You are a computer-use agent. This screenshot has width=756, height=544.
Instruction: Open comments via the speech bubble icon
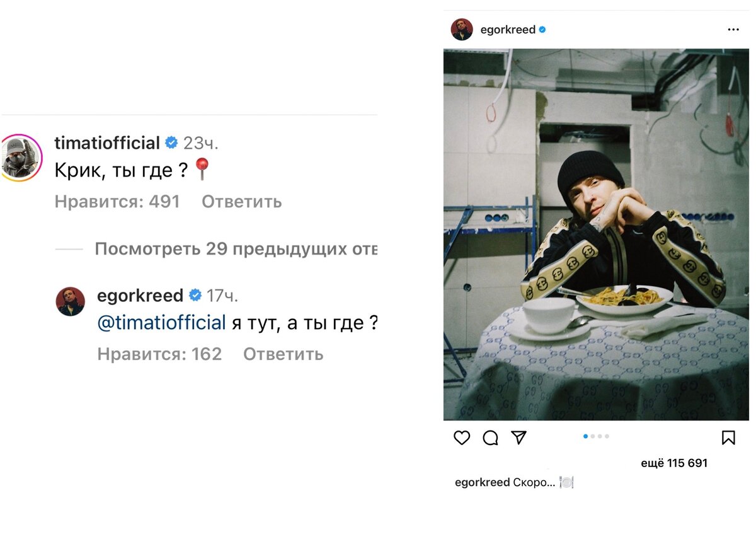coord(491,437)
